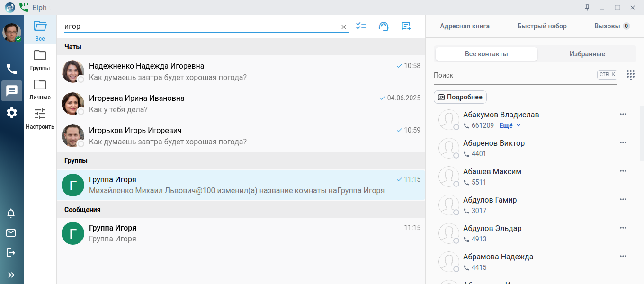
Task: Open options menu for Абаренов Виктор
Action: tap(623, 142)
